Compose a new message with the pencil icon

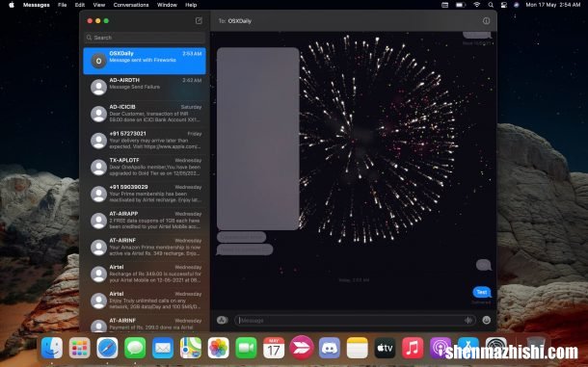point(199,20)
